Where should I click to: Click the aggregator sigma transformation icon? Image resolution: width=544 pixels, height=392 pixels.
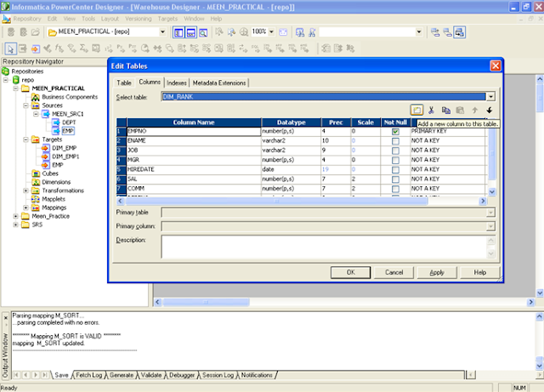(83, 48)
